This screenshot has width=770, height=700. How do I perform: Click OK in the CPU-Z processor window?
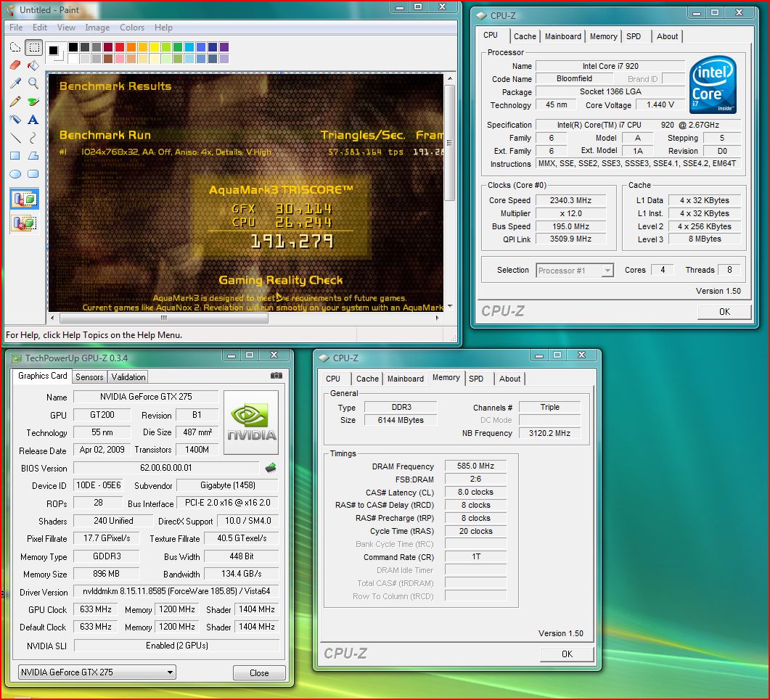point(724,312)
